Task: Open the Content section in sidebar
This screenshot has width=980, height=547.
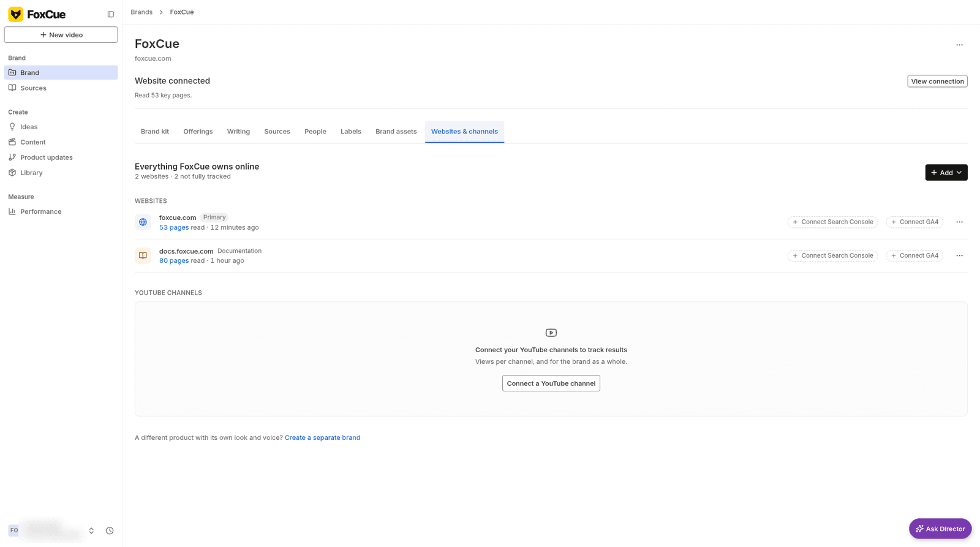Action: 61,142
